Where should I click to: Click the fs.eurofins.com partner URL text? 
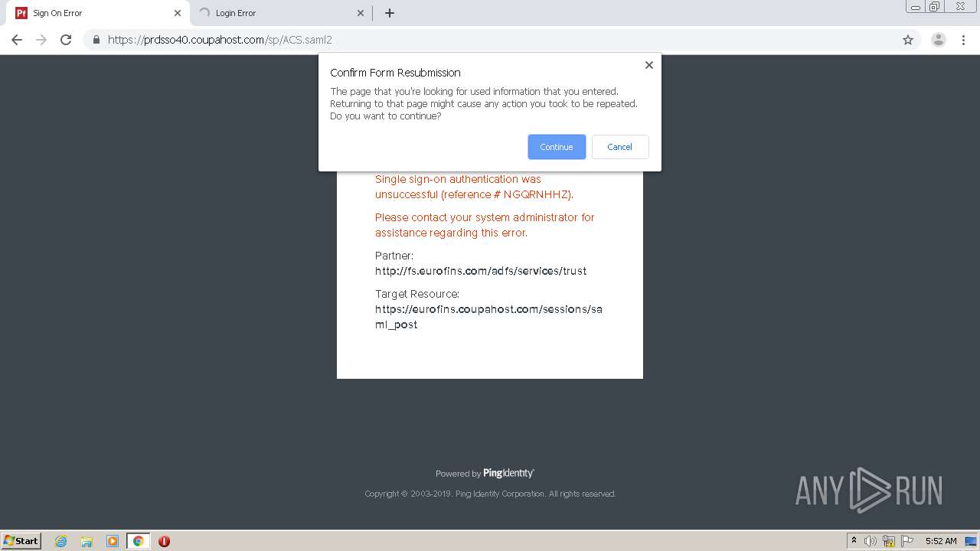coord(481,271)
